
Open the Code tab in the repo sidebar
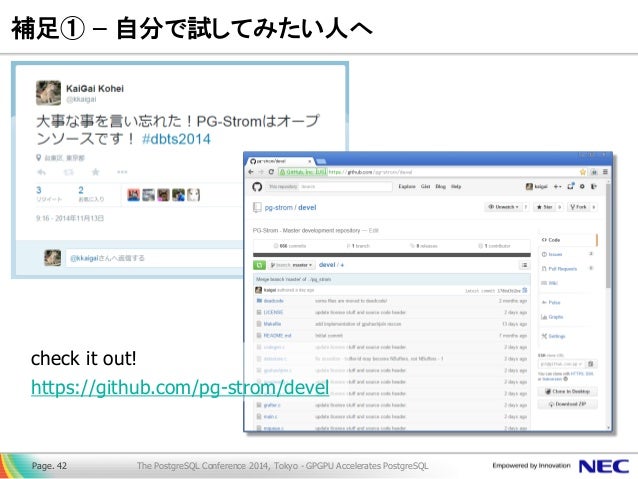pyautogui.click(x=568, y=240)
